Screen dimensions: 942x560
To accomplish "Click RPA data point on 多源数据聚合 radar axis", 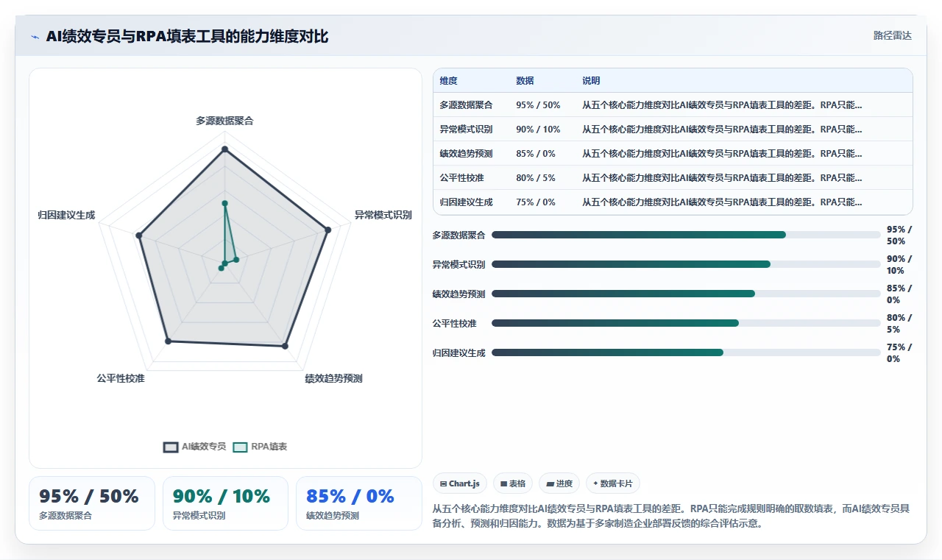I will coord(225,203).
